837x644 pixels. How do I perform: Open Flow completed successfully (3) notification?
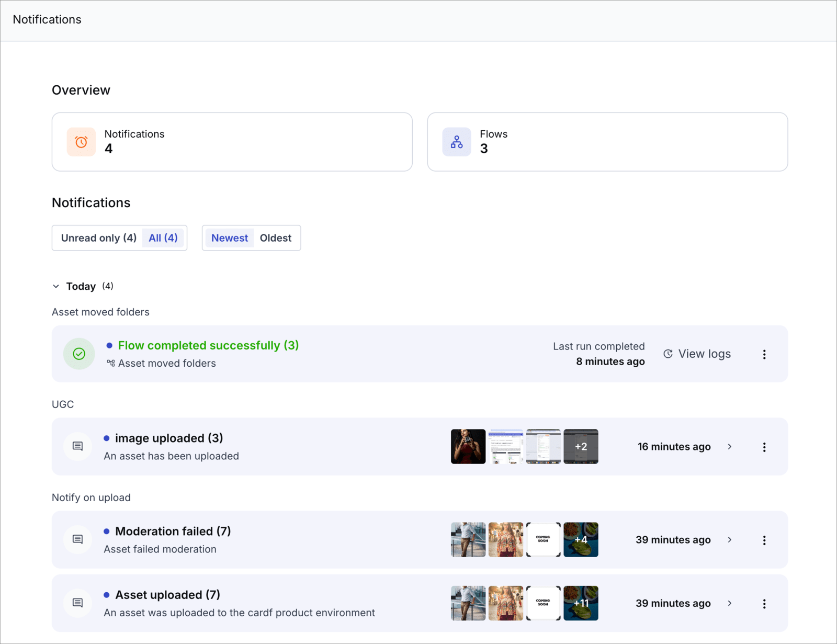[x=208, y=345]
